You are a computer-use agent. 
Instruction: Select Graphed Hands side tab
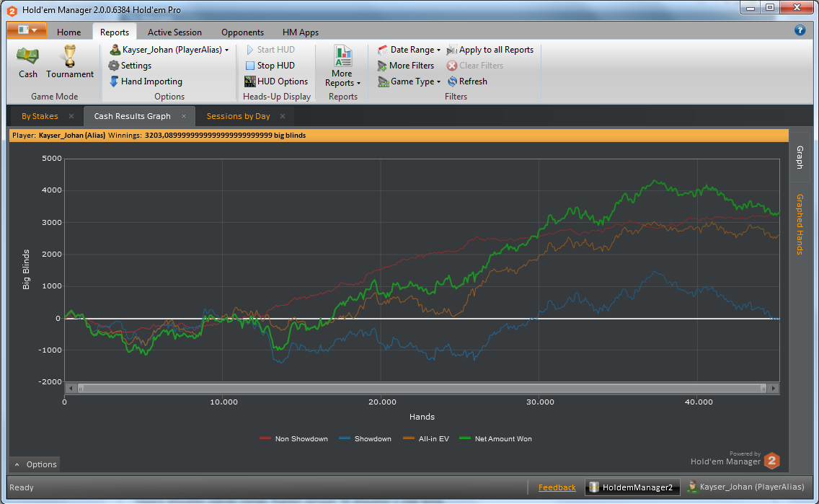pyautogui.click(x=800, y=224)
